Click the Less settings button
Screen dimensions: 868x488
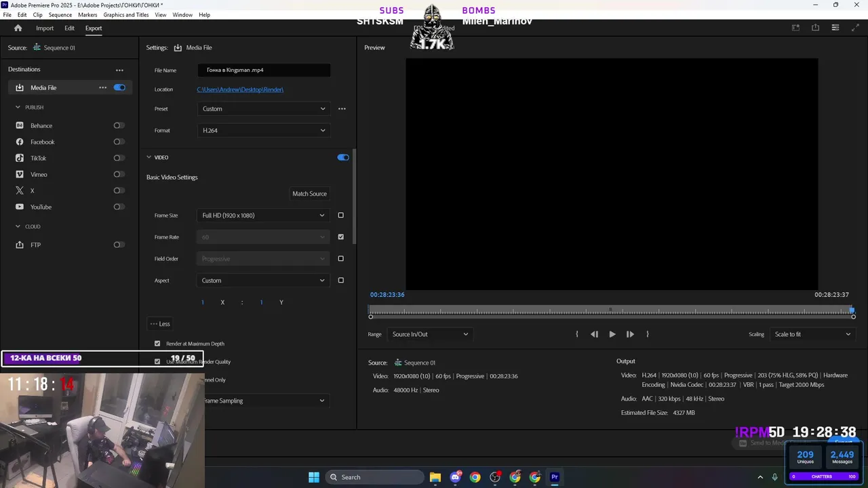(x=160, y=324)
